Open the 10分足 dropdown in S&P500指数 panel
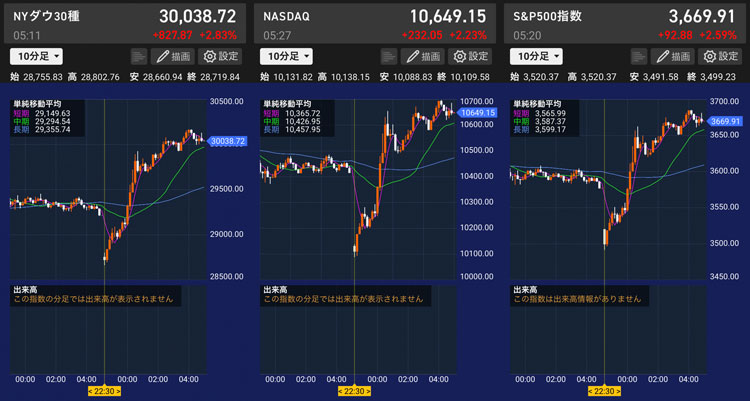 [x=536, y=56]
